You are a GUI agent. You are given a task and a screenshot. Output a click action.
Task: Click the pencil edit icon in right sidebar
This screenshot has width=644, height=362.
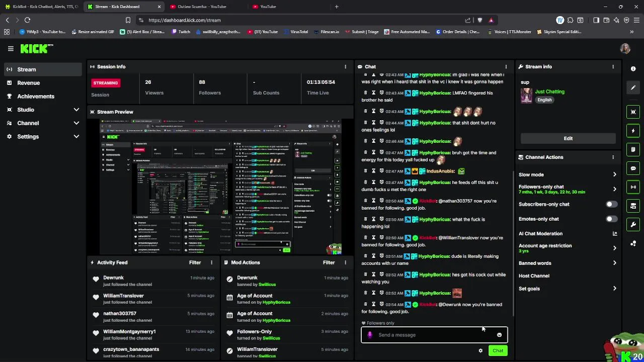click(633, 87)
